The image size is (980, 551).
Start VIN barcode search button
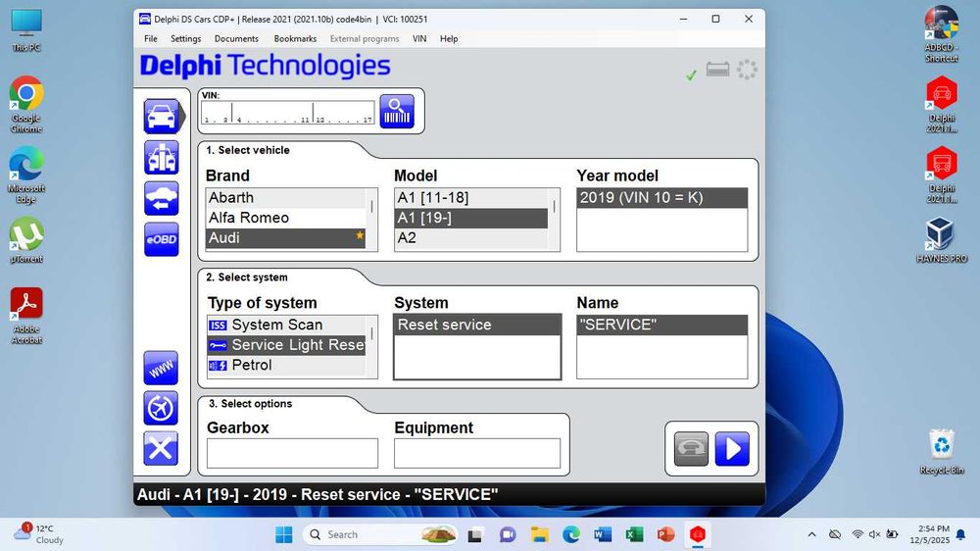[397, 112]
